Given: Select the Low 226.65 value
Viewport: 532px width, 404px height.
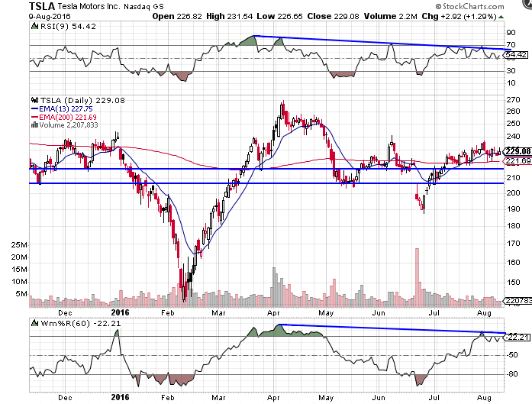Looking at the screenshot, I should (279, 16).
